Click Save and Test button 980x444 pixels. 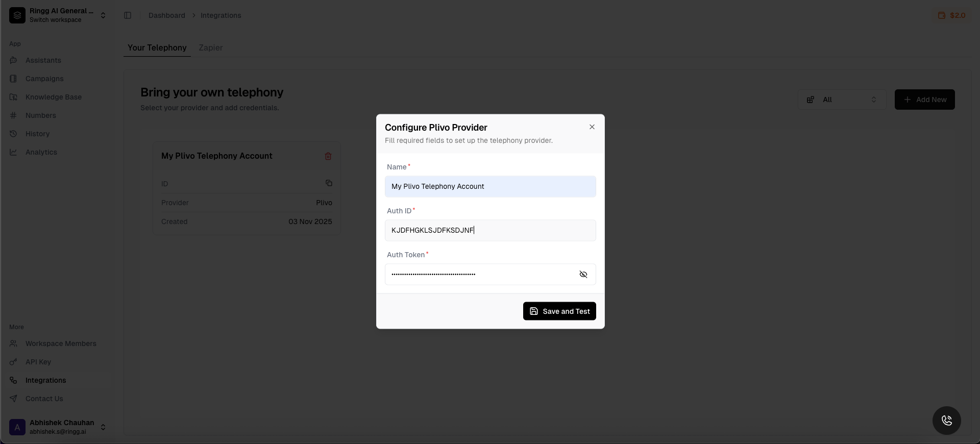click(x=559, y=311)
